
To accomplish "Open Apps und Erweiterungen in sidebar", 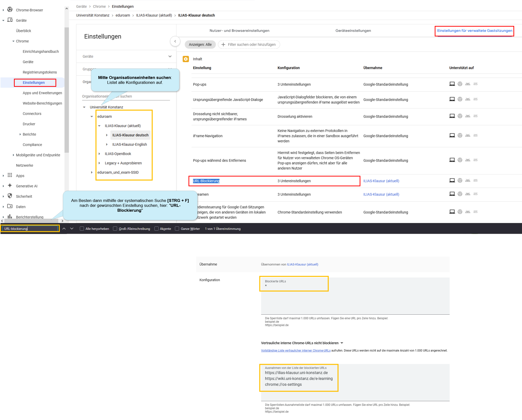I will pyautogui.click(x=42, y=93).
